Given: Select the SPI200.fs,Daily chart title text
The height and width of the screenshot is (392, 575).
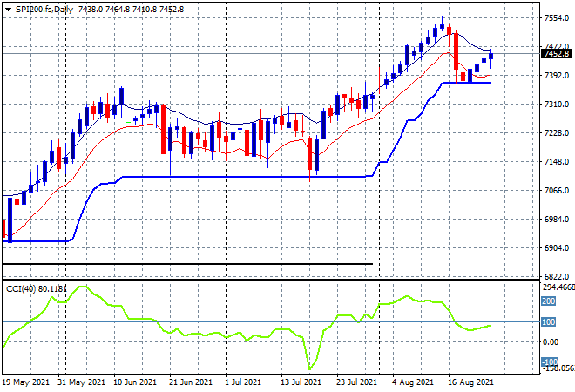Looking at the screenshot, I should click(x=44, y=10).
